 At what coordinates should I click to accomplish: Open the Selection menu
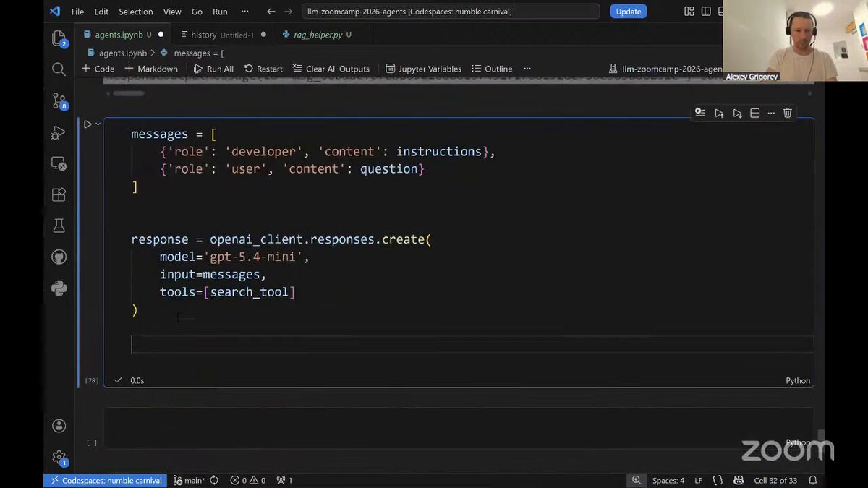(136, 12)
